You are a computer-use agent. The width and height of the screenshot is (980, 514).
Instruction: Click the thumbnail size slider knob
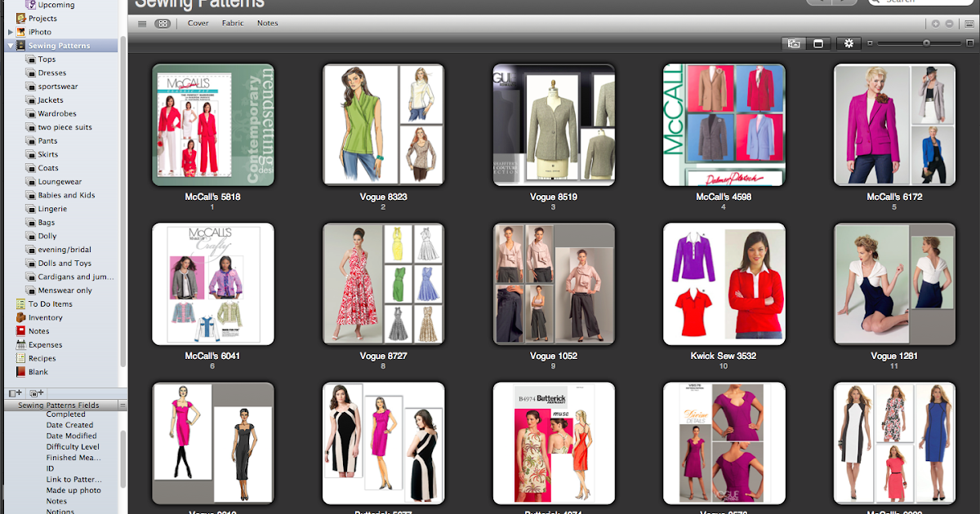[926, 43]
